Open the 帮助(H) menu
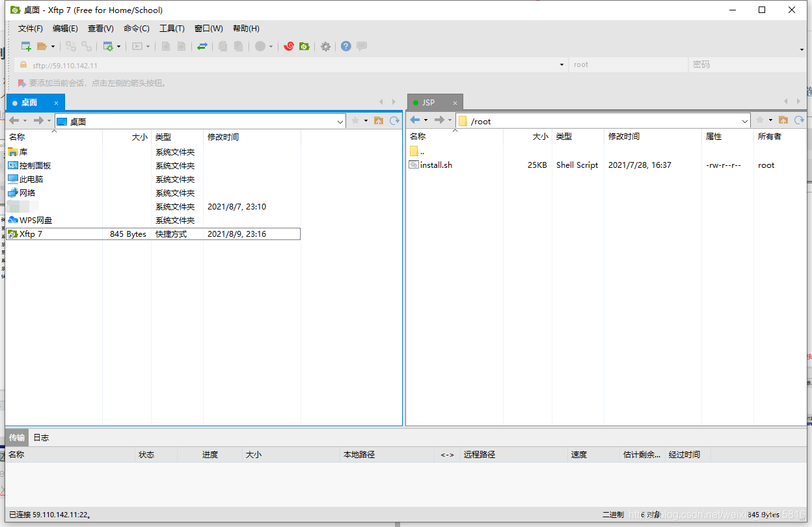812x527 pixels. click(x=246, y=29)
